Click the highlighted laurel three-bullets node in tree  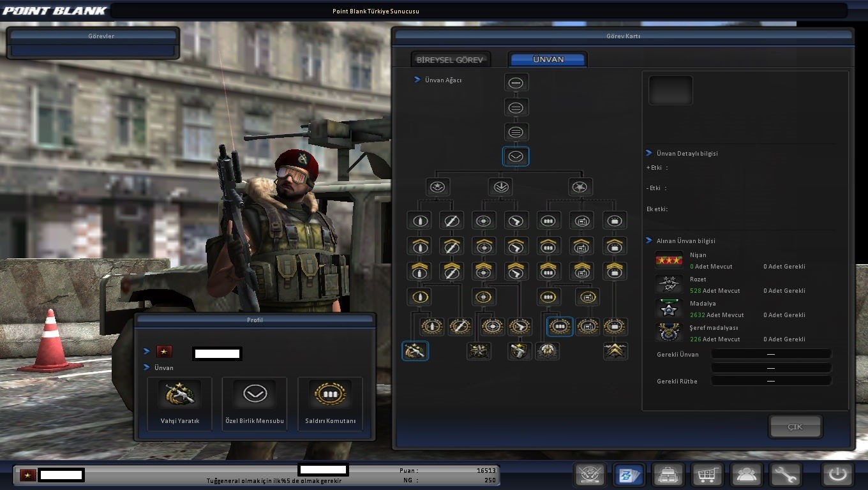[x=560, y=327]
